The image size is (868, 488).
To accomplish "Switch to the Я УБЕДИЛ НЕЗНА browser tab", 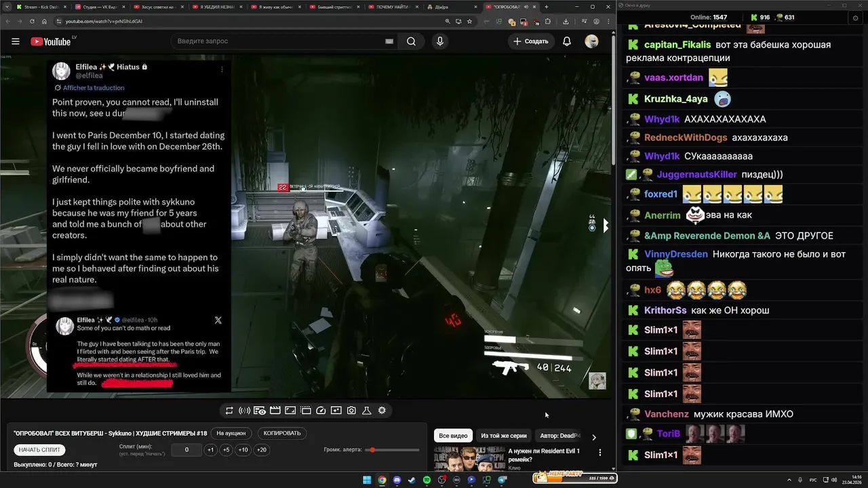I will coord(218,7).
